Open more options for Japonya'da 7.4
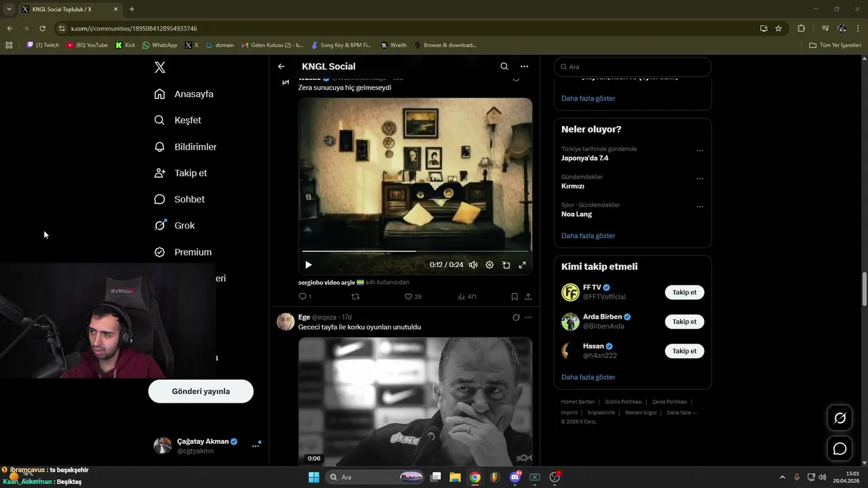868x488 pixels. [x=700, y=150]
